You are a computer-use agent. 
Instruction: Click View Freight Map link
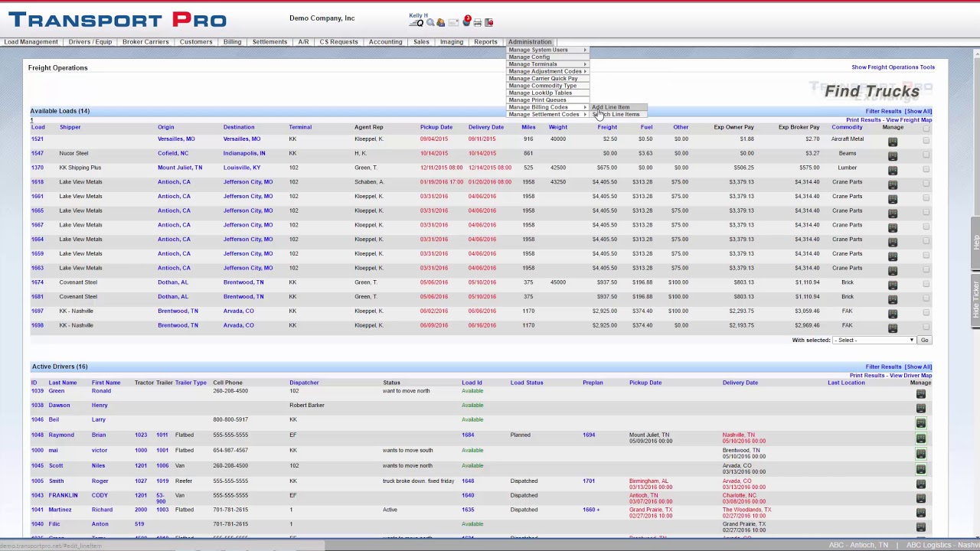(x=909, y=120)
